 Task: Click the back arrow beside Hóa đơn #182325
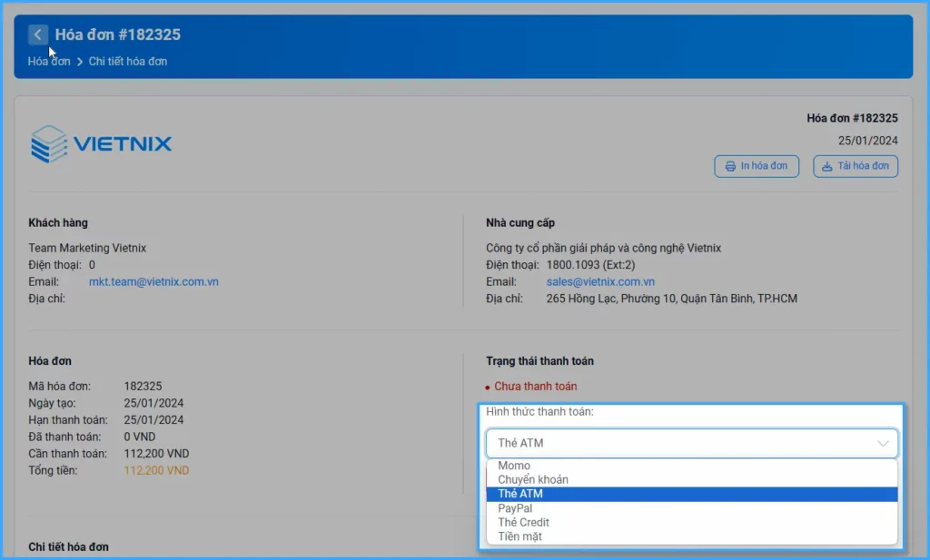(37, 34)
